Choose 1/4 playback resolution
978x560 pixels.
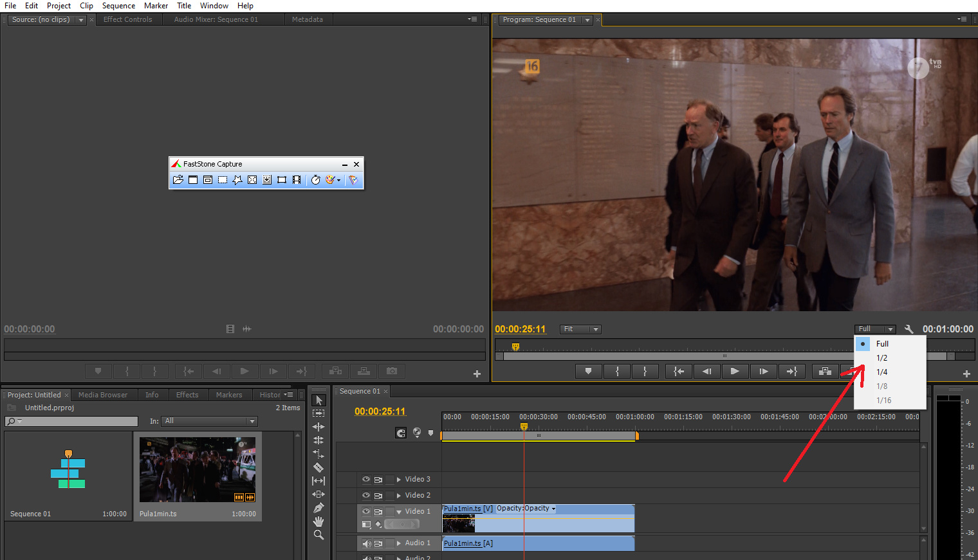click(x=890, y=372)
